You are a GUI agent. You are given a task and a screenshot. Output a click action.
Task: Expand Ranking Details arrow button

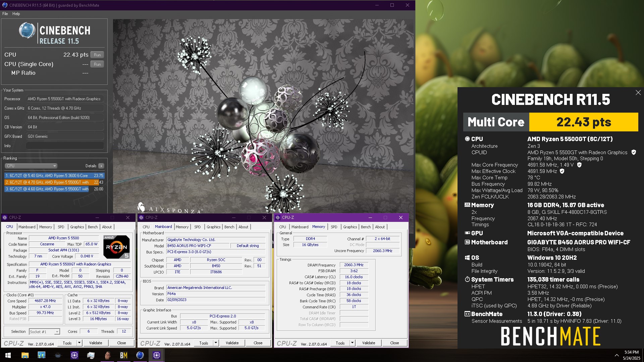[x=101, y=166]
